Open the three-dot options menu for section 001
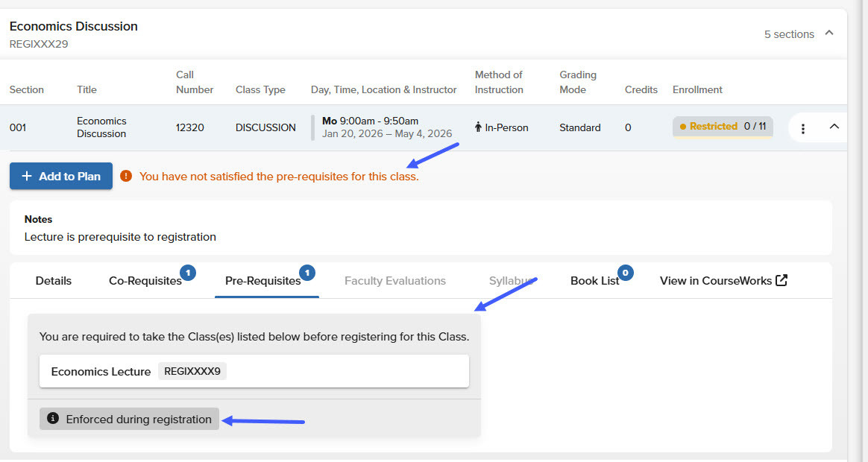Screen dimensions: 868x462 pyautogui.click(x=802, y=128)
